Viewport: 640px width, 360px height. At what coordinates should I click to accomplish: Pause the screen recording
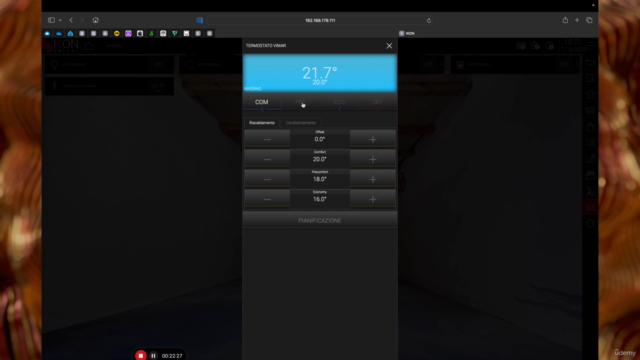[x=153, y=356]
